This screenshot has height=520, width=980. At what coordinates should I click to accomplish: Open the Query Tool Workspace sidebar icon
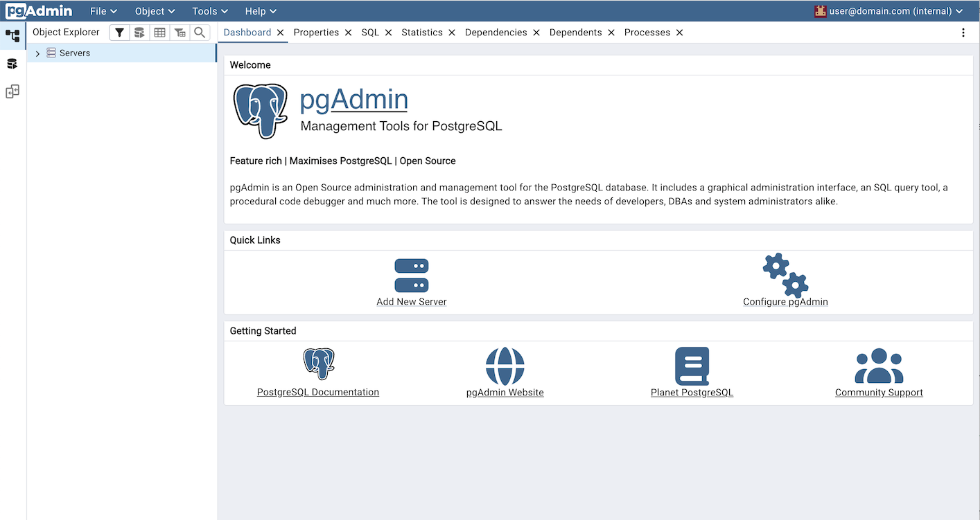click(x=12, y=64)
